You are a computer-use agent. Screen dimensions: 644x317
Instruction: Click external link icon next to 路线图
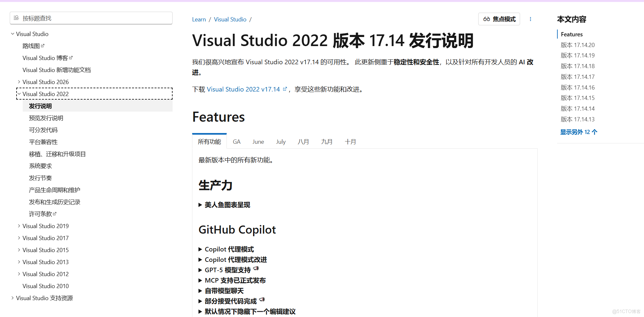point(43,46)
